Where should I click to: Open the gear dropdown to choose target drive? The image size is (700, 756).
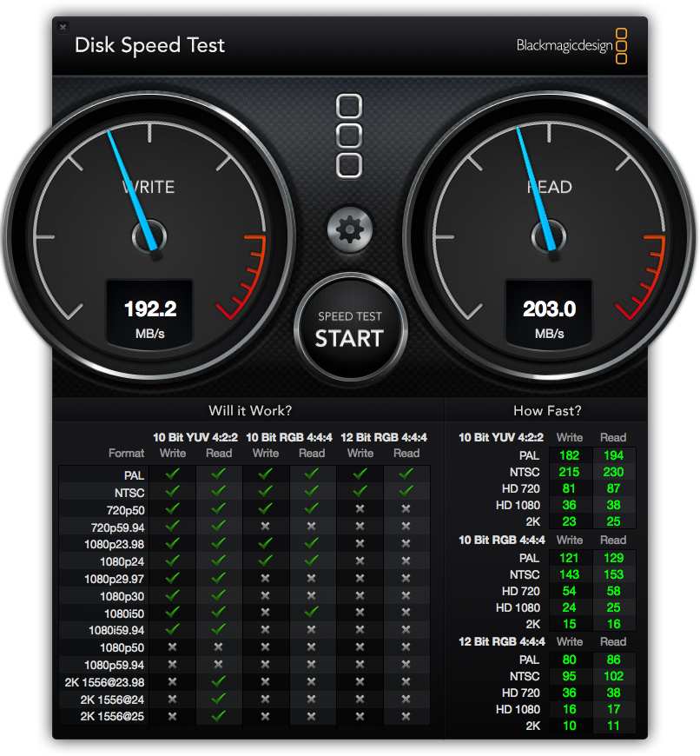(349, 229)
